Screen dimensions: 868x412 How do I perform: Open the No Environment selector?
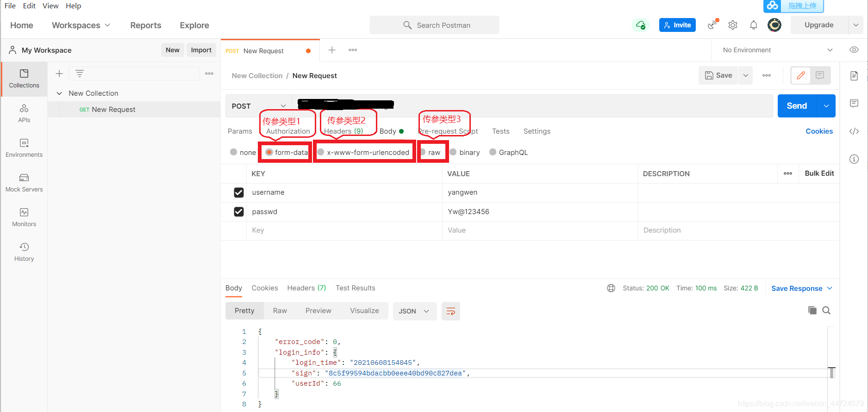coord(778,50)
